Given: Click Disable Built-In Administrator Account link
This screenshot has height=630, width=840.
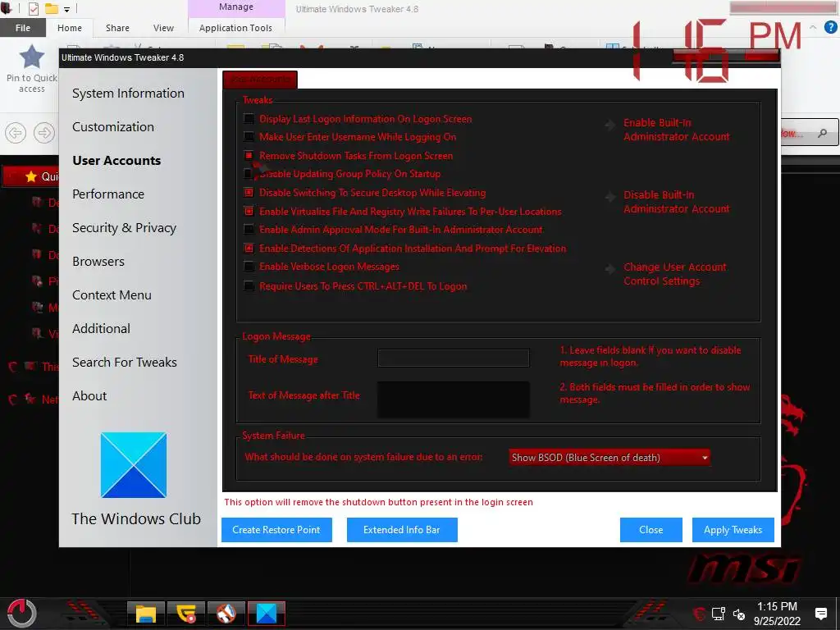Looking at the screenshot, I should click(676, 202).
